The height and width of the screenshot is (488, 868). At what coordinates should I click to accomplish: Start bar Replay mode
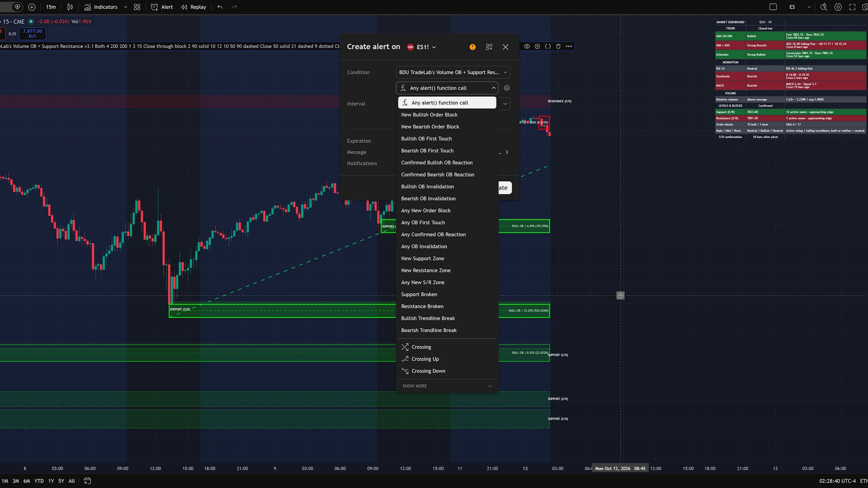pos(194,7)
